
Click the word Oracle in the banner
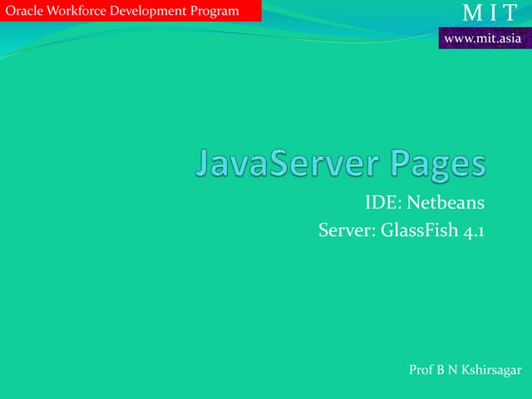coord(26,11)
